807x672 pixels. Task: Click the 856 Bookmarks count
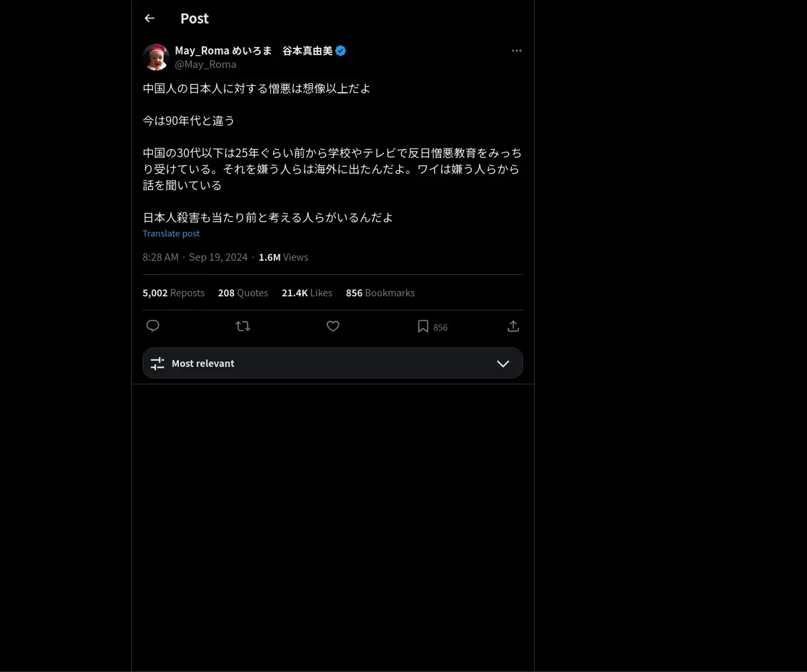(x=380, y=293)
